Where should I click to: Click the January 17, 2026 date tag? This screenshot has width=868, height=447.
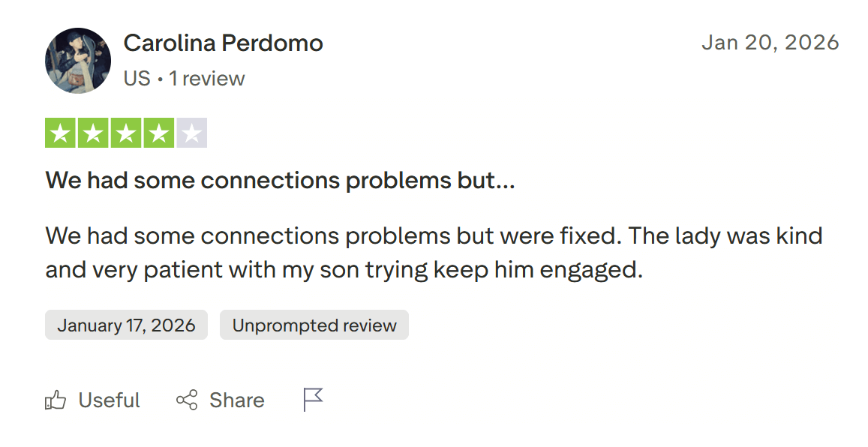(126, 325)
